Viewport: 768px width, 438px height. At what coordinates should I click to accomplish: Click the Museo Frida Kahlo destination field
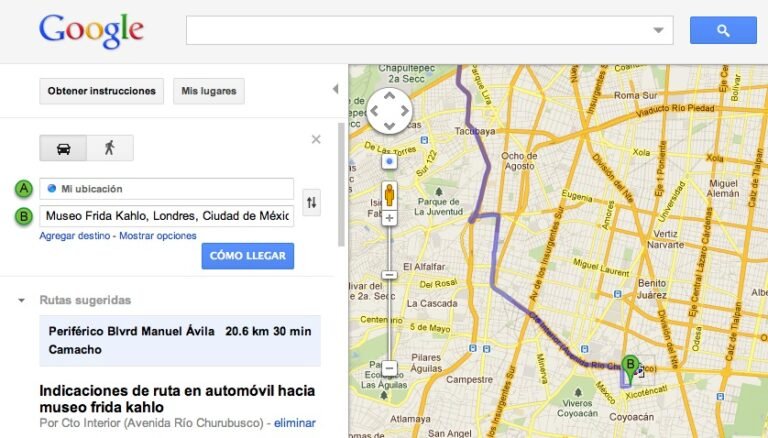point(167,216)
